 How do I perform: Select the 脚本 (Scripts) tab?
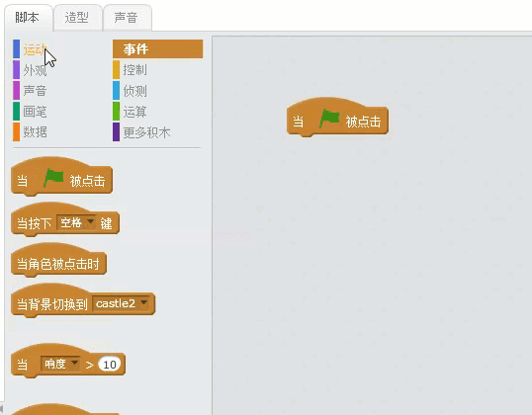28,18
